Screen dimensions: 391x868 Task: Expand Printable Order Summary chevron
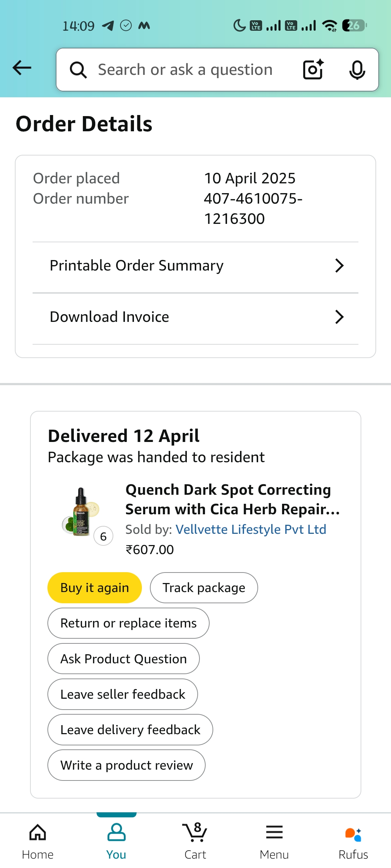tap(339, 265)
